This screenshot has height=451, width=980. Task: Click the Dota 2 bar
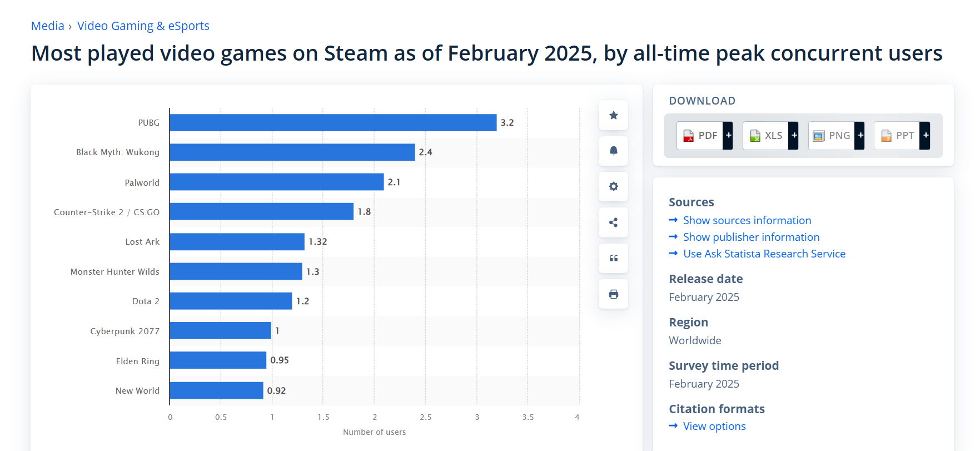tap(231, 301)
